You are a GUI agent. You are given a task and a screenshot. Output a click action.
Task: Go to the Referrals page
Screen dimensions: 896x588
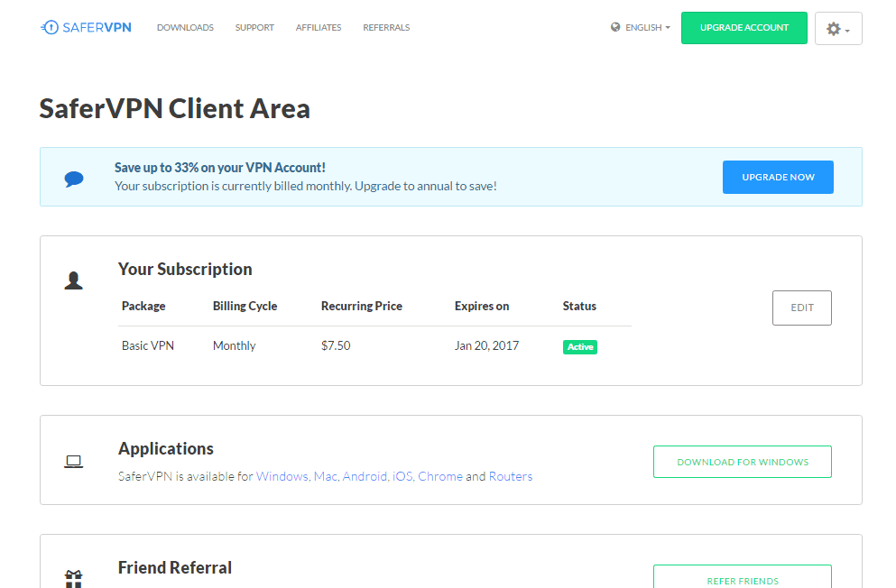[386, 27]
